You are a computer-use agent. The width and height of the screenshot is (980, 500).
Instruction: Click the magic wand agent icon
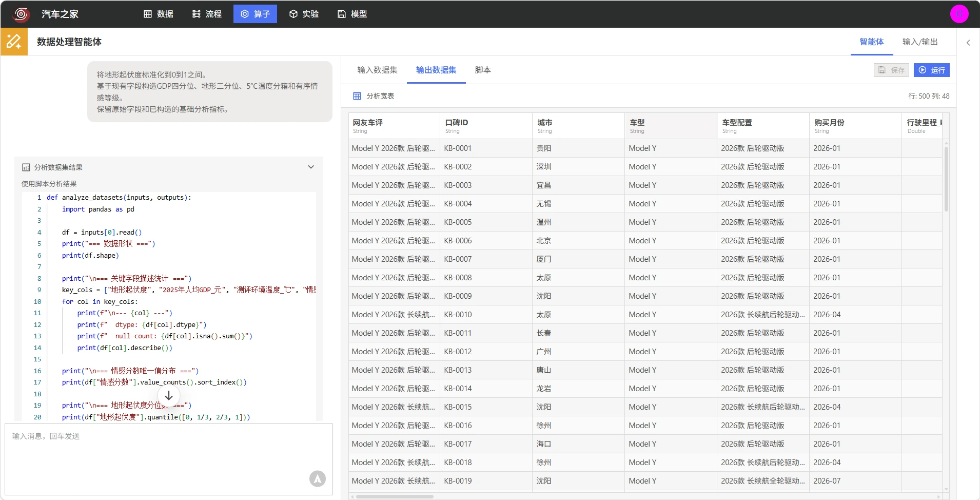(14, 42)
